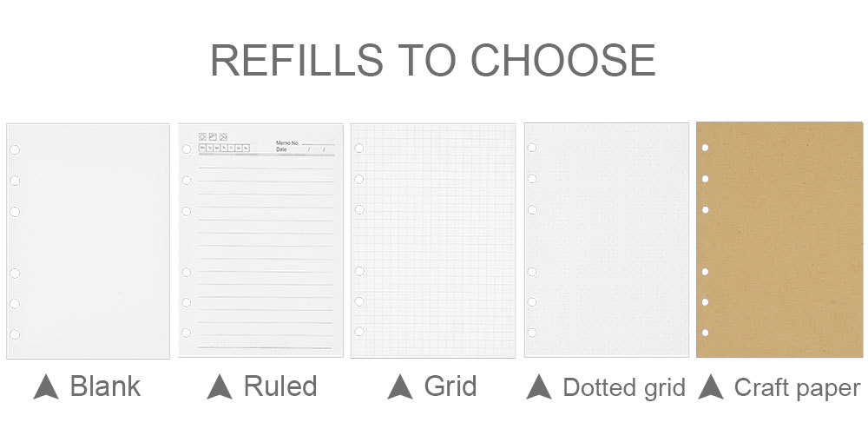Click the Memo No. line field

318,144
